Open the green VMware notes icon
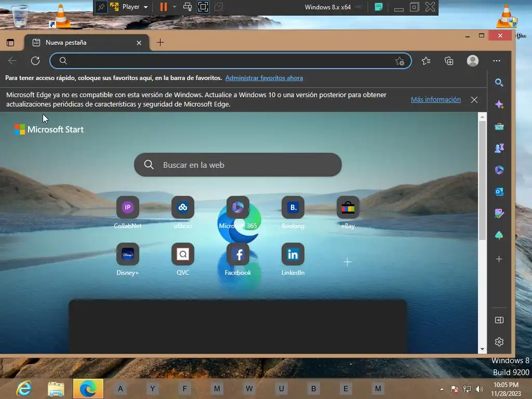 click(379, 7)
